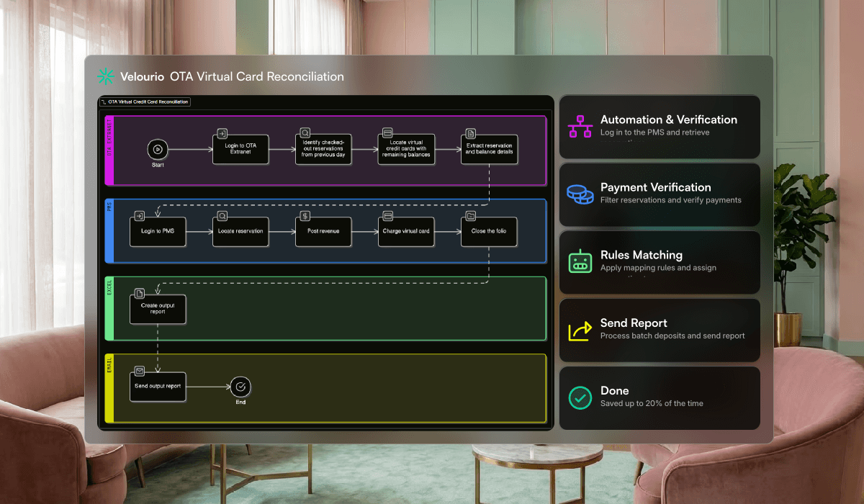Viewport: 864px width, 504px height.
Task: Select the Identify checked-out reservations step
Action: [323, 149]
